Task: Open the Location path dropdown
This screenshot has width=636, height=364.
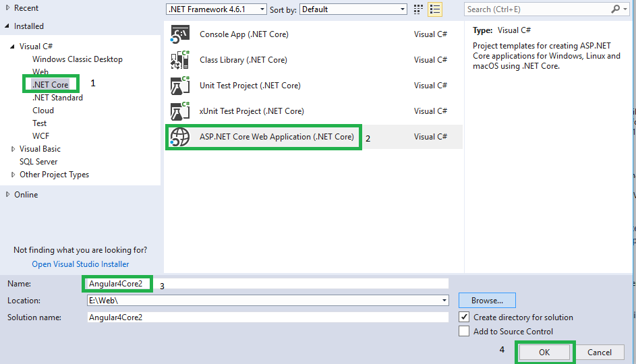Action: [x=444, y=301]
